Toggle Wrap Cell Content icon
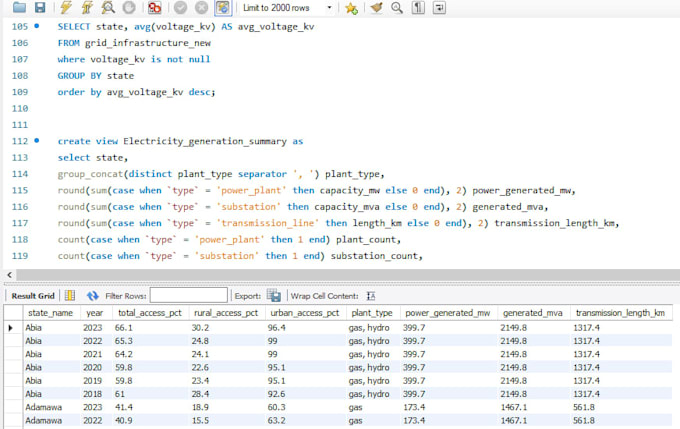 click(x=371, y=296)
